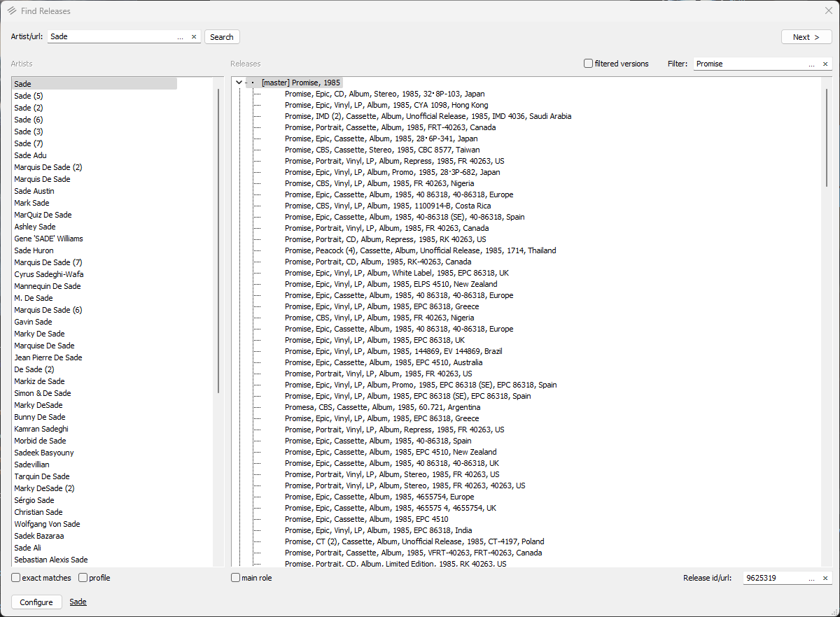Select artist Mannequin De Sade
Viewport: 840px width, 617px height.
pyautogui.click(x=48, y=286)
